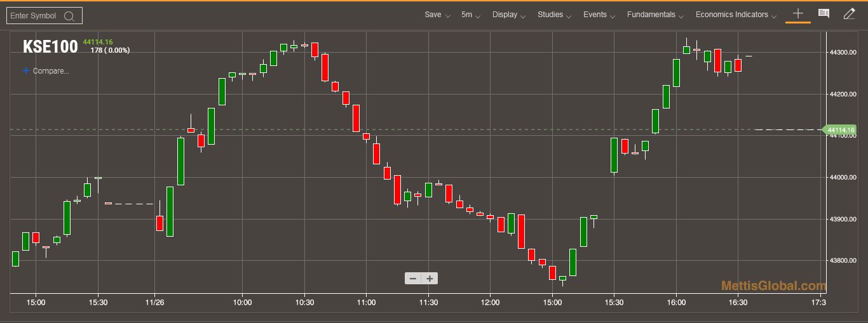This screenshot has height=323, width=868.
Task: Click the 44200.00 price axis label
Action: [843, 94]
